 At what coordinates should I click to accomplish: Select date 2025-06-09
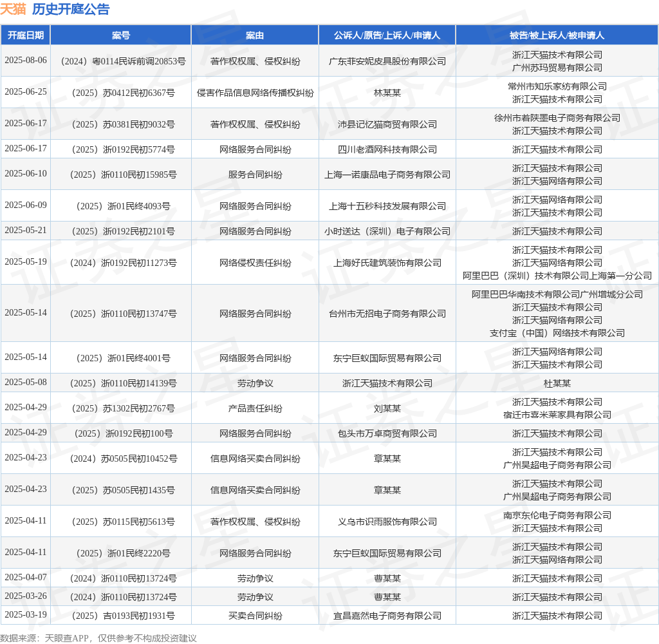coord(26,205)
